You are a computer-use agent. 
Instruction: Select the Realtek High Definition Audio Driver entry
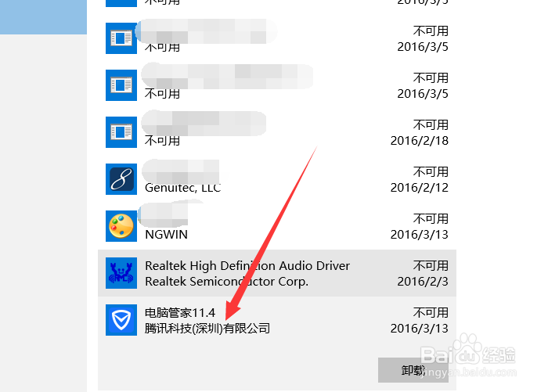(277, 273)
